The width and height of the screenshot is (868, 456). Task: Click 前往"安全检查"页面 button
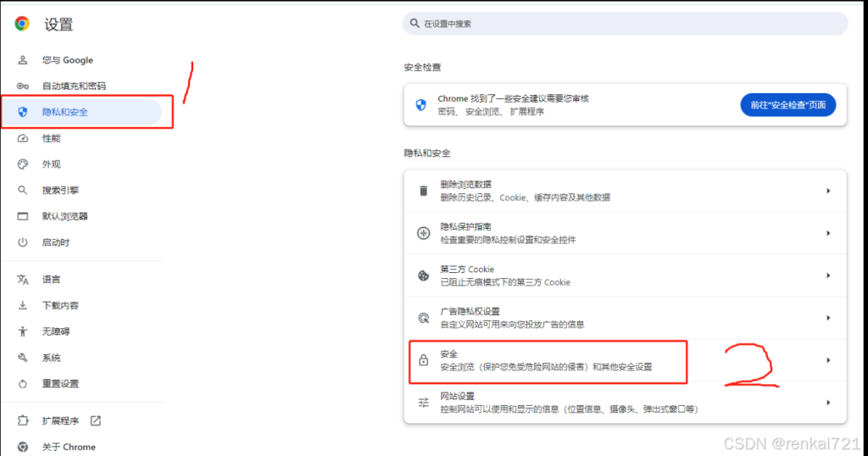(x=787, y=104)
